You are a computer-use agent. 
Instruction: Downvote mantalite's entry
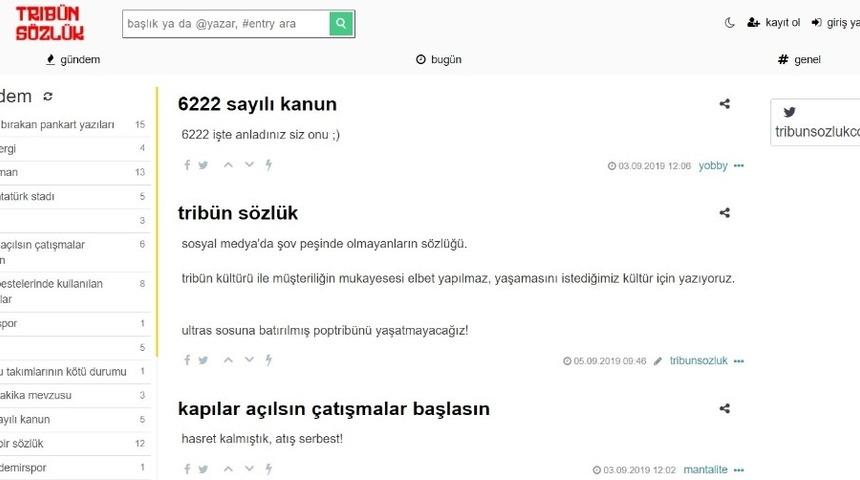250,469
